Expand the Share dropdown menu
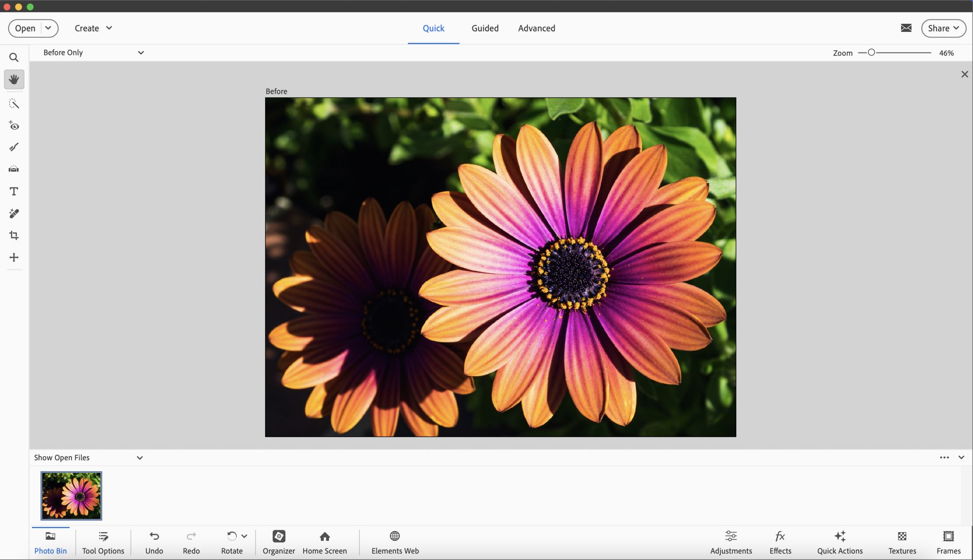This screenshot has width=973, height=560. pyautogui.click(x=943, y=28)
